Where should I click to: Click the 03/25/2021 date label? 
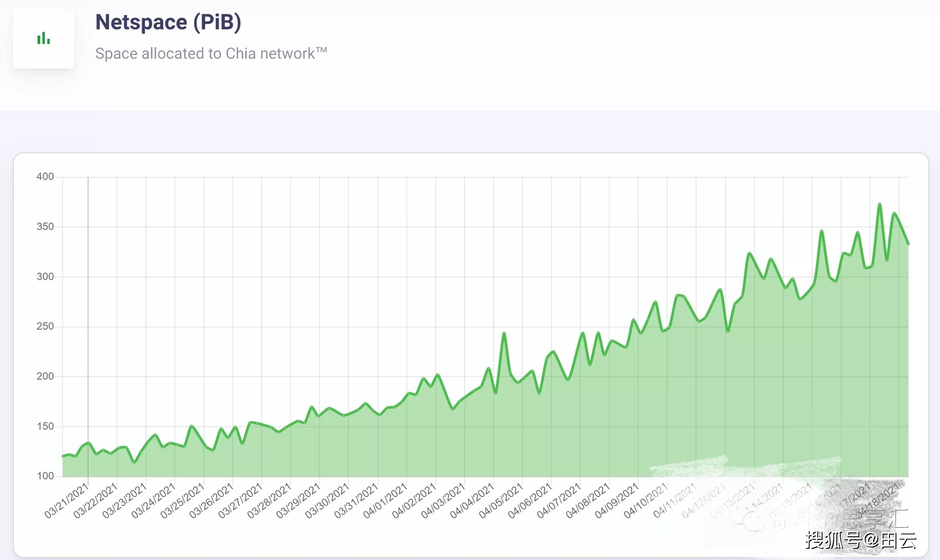182,500
